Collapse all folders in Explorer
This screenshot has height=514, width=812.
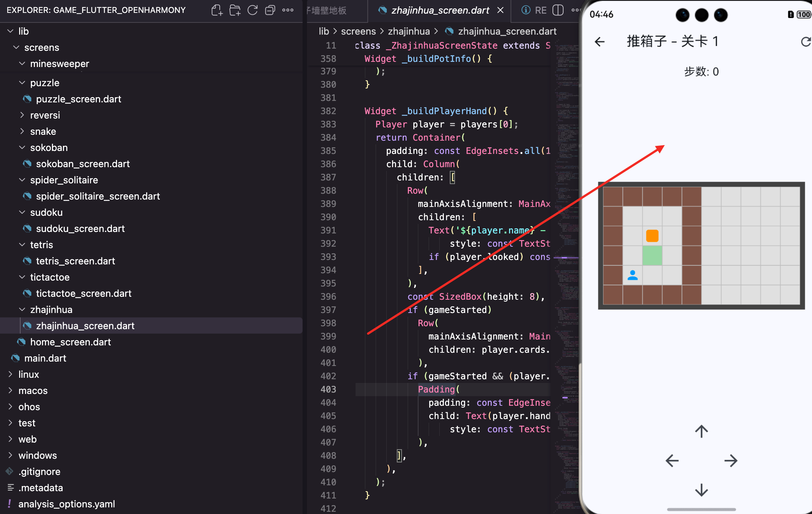pos(270,10)
